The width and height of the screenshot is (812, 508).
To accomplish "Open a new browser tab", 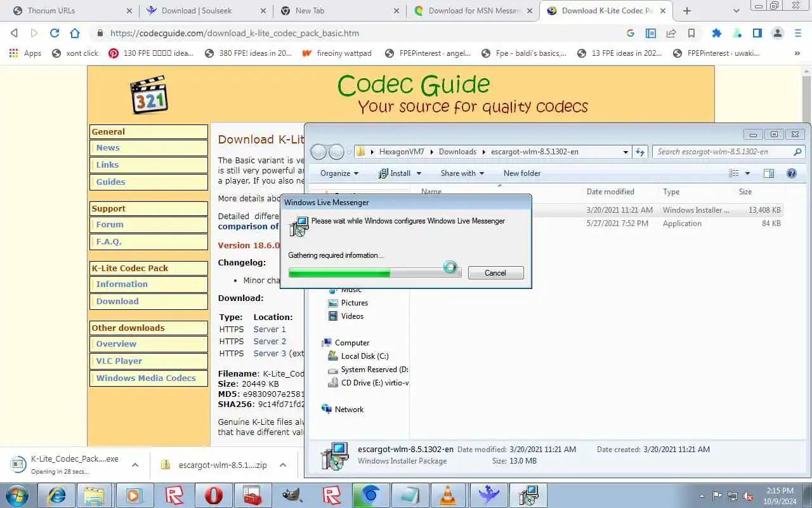I will [686, 10].
